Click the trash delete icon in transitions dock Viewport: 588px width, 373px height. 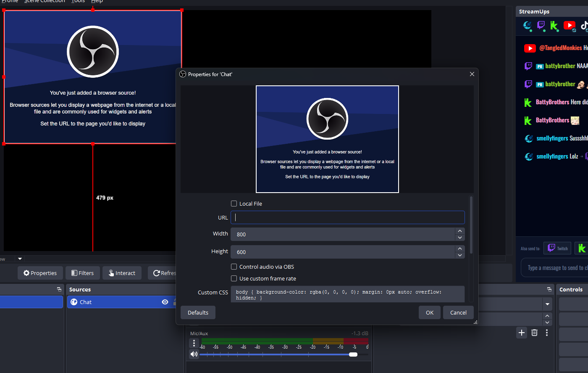pyautogui.click(x=534, y=333)
